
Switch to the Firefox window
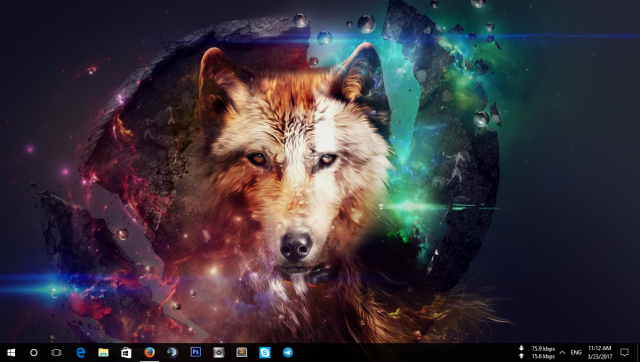coord(149,352)
